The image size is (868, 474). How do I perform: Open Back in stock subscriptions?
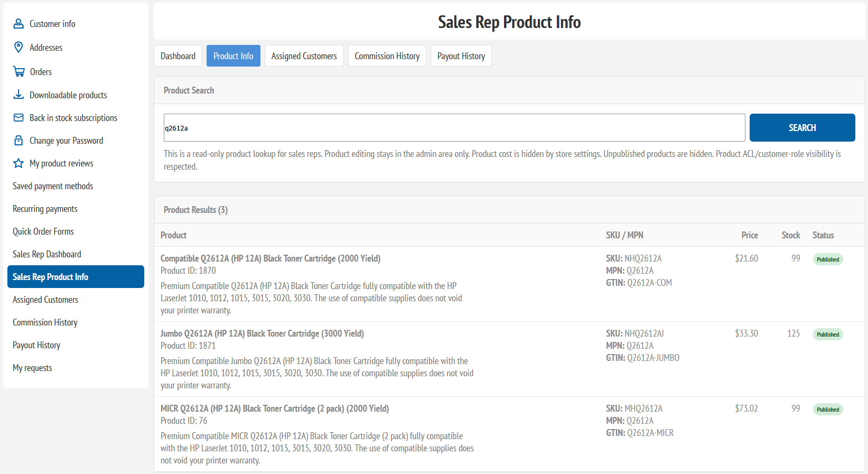73,118
